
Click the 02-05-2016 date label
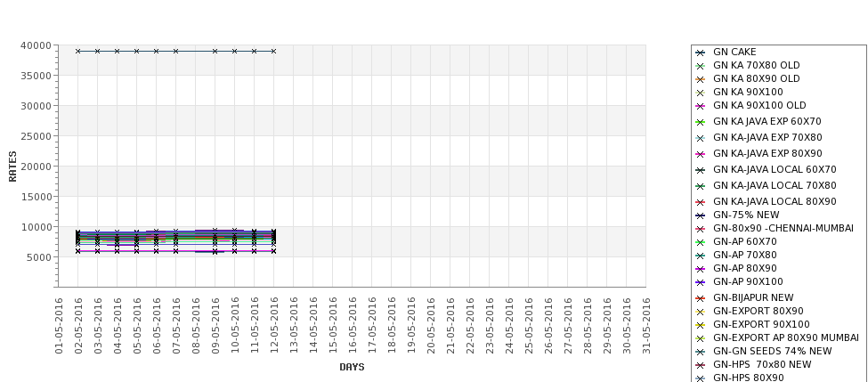78,326
